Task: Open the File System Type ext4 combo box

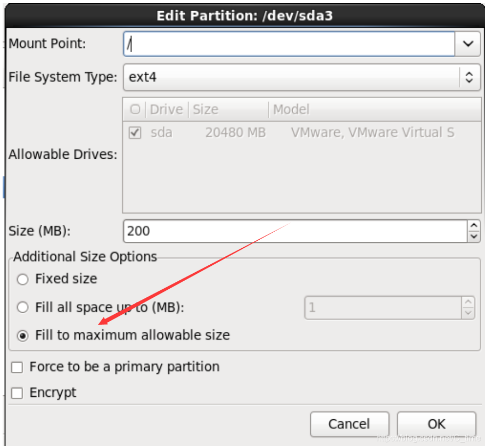Action: click(x=302, y=77)
